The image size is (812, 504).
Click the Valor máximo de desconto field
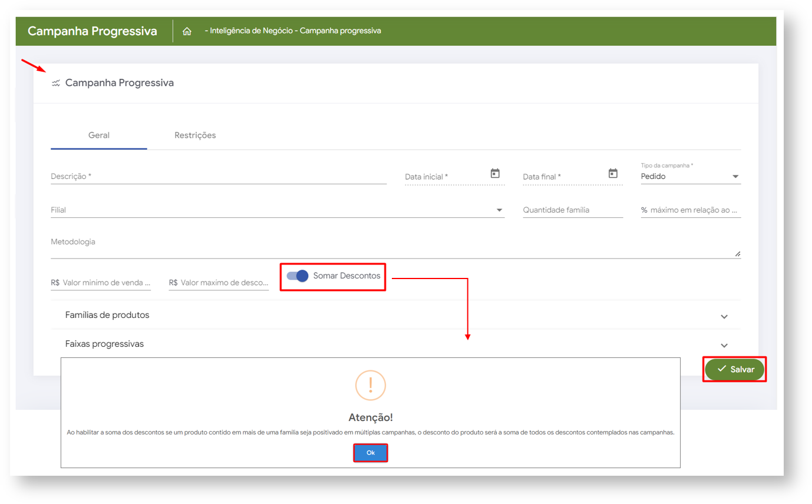click(224, 283)
